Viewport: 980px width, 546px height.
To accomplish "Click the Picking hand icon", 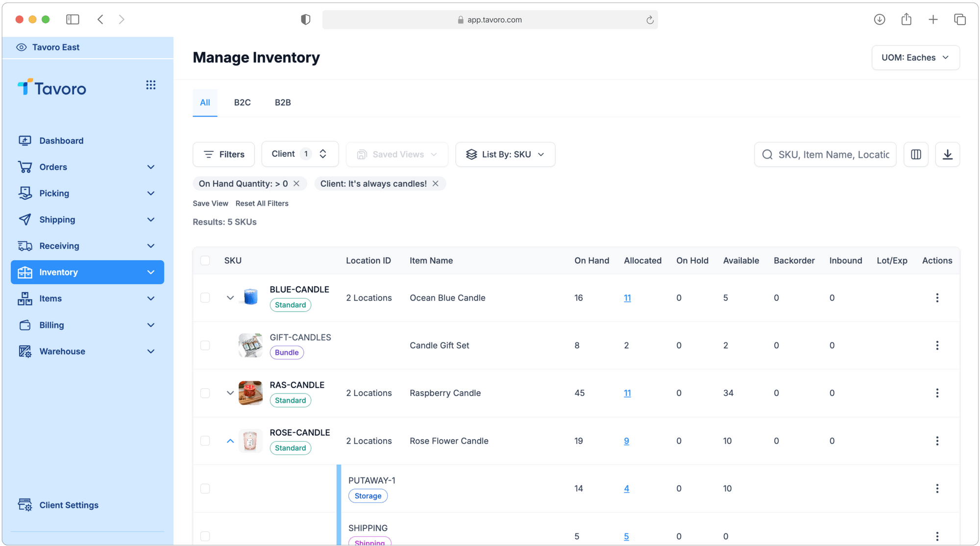I will point(25,193).
